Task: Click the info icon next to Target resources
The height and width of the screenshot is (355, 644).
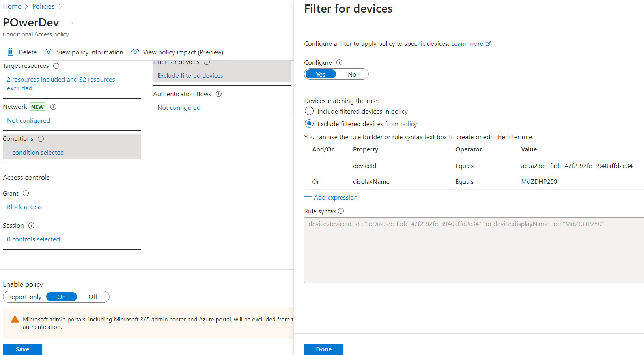Action: pyautogui.click(x=56, y=66)
